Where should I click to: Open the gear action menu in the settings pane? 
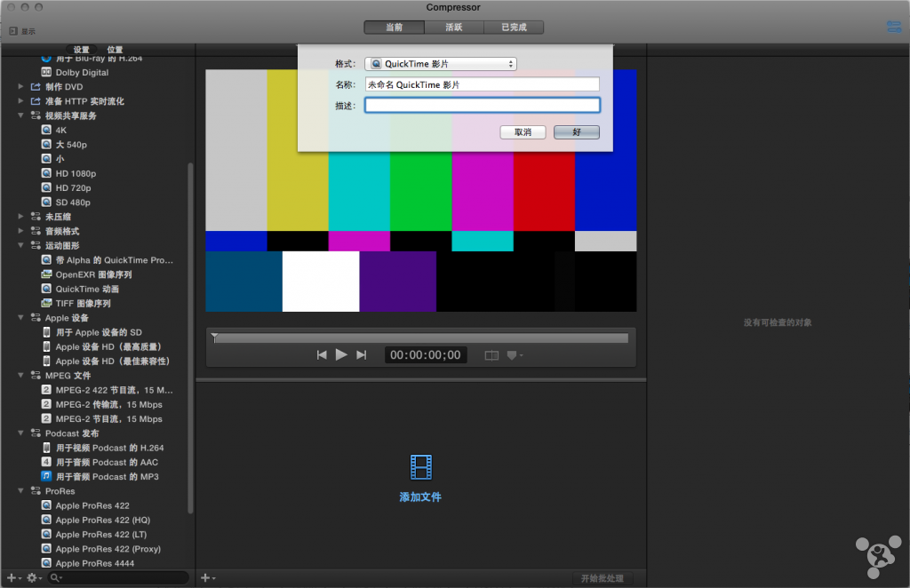(34, 578)
